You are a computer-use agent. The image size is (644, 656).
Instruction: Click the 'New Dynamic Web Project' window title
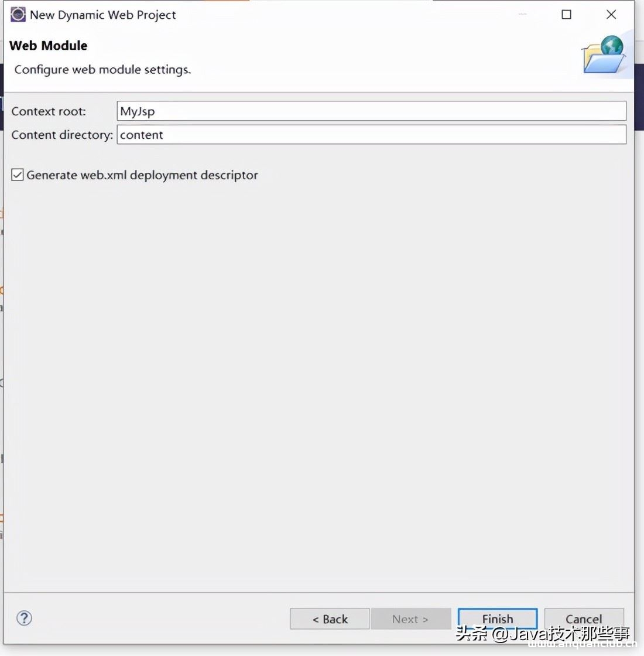click(x=103, y=15)
